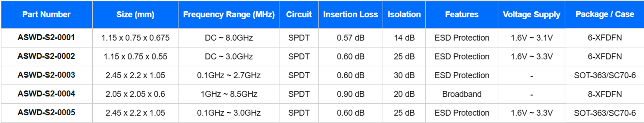Open part number ASWD-S2-0005

pyautogui.click(x=46, y=112)
